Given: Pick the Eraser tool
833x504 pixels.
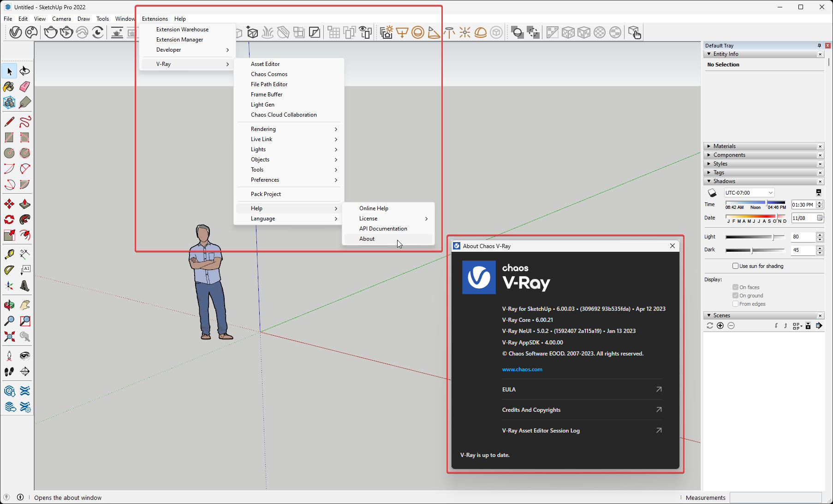Looking at the screenshot, I should click(25, 87).
